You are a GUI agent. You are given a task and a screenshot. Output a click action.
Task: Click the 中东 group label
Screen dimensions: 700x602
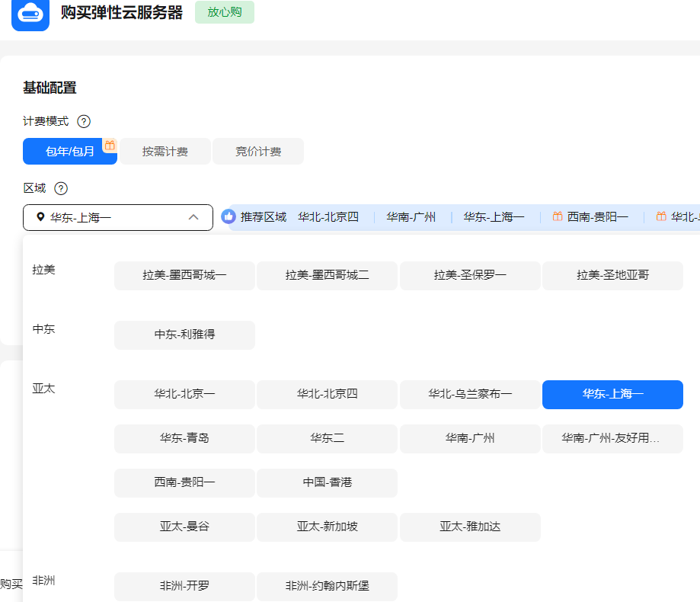[x=43, y=329]
